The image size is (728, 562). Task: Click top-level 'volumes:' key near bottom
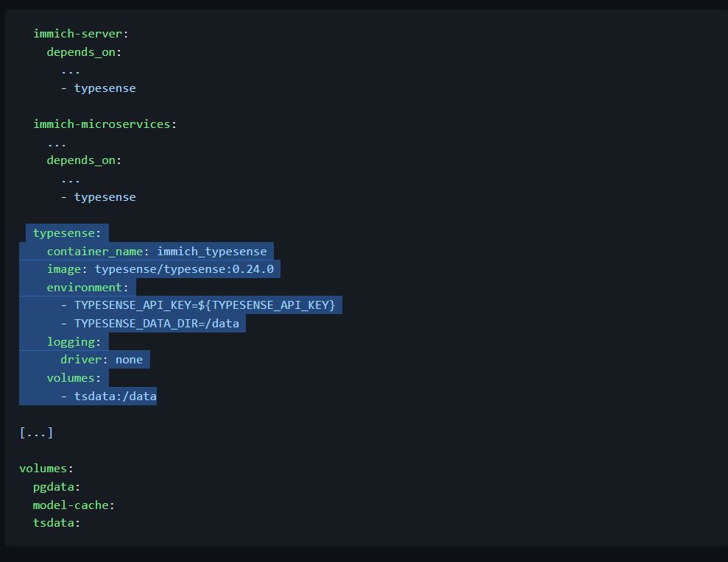pos(46,469)
